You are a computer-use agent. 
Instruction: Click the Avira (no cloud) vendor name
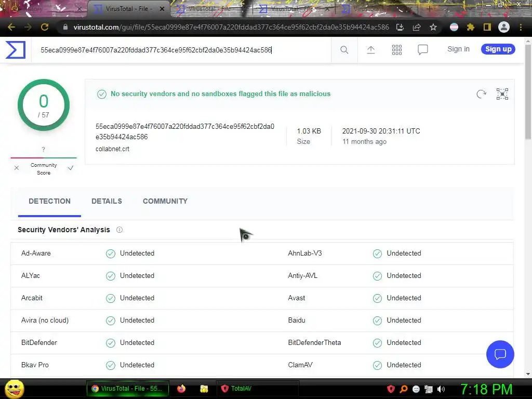45,320
